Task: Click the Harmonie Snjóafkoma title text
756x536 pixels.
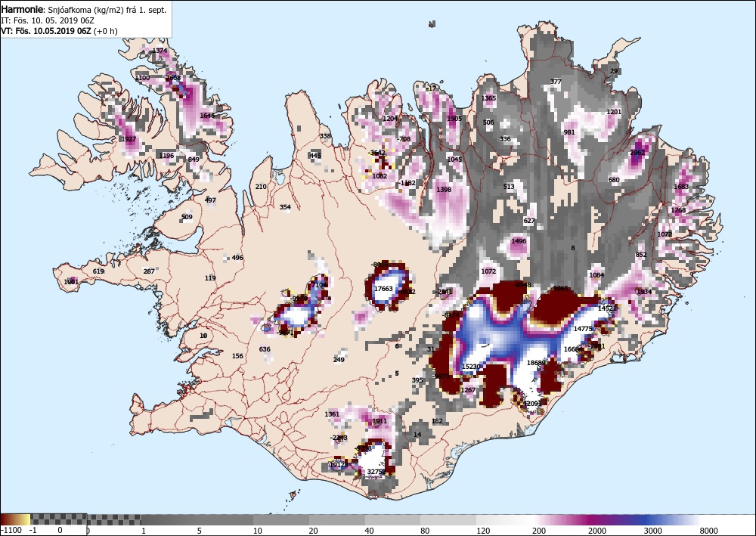Action: [84, 10]
